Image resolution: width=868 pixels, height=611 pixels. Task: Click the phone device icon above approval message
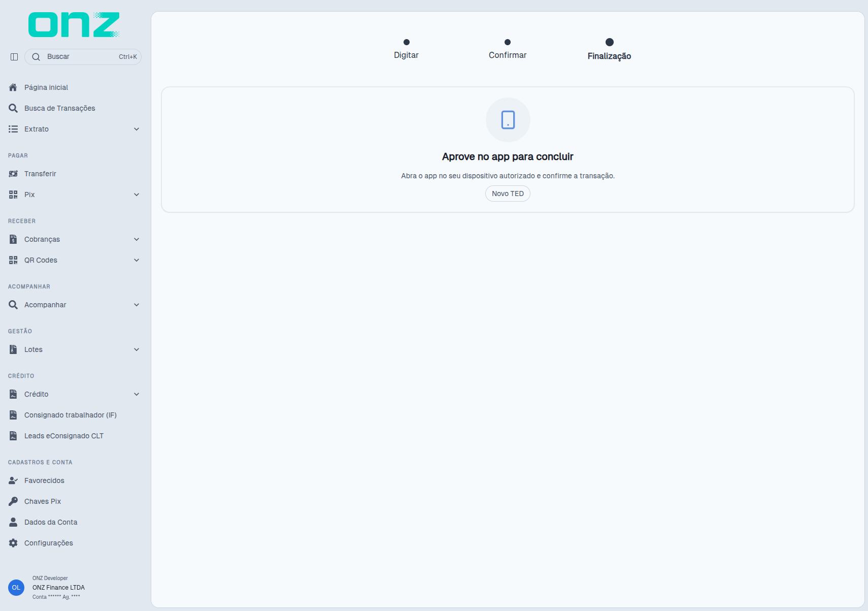coord(508,120)
